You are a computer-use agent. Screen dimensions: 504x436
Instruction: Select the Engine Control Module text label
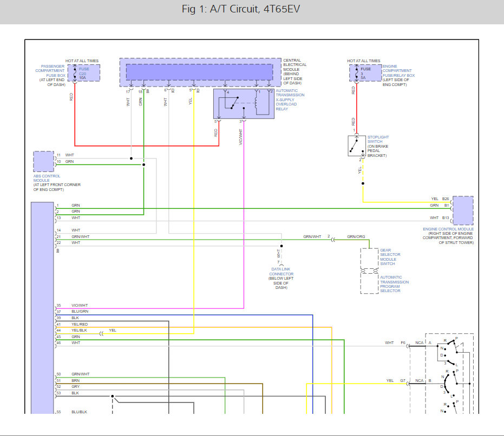click(448, 229)
